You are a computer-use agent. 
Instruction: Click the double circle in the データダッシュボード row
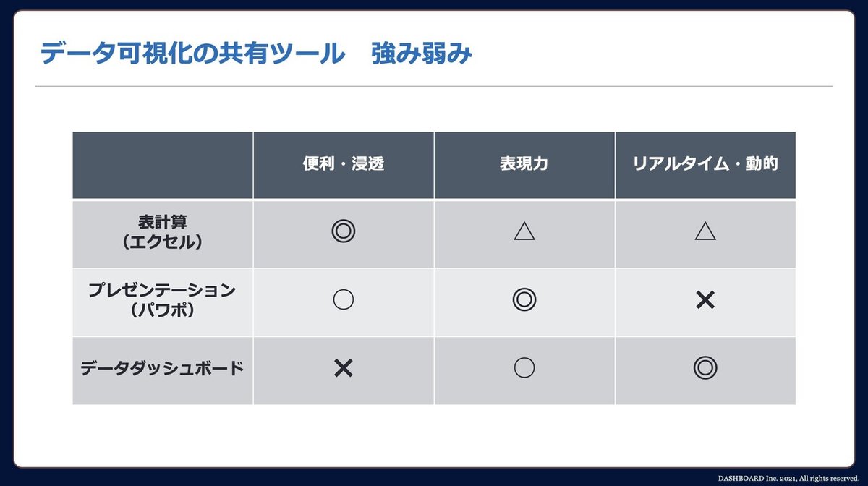705,368
